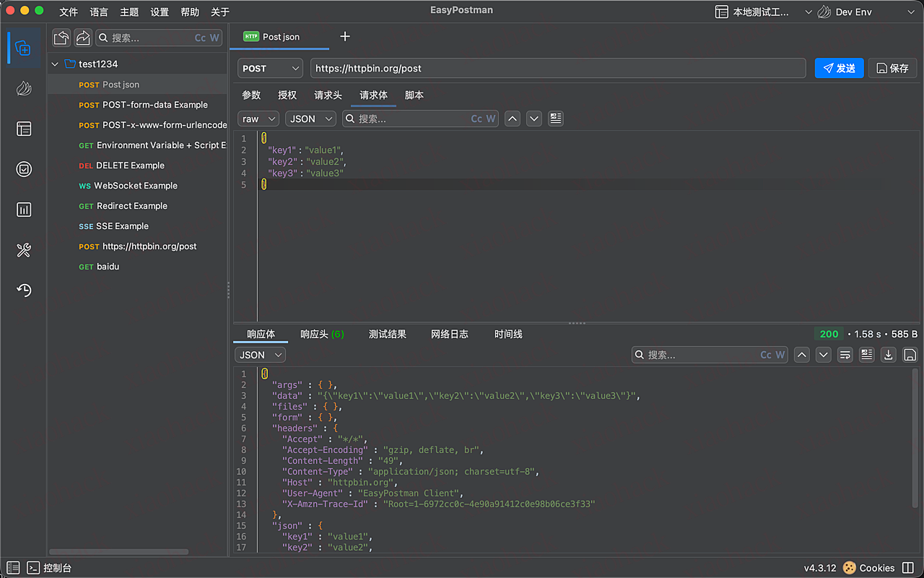This screenshot has height=578, width=924.
Task: Click the 发送 send button
Action: click(839, 68)
